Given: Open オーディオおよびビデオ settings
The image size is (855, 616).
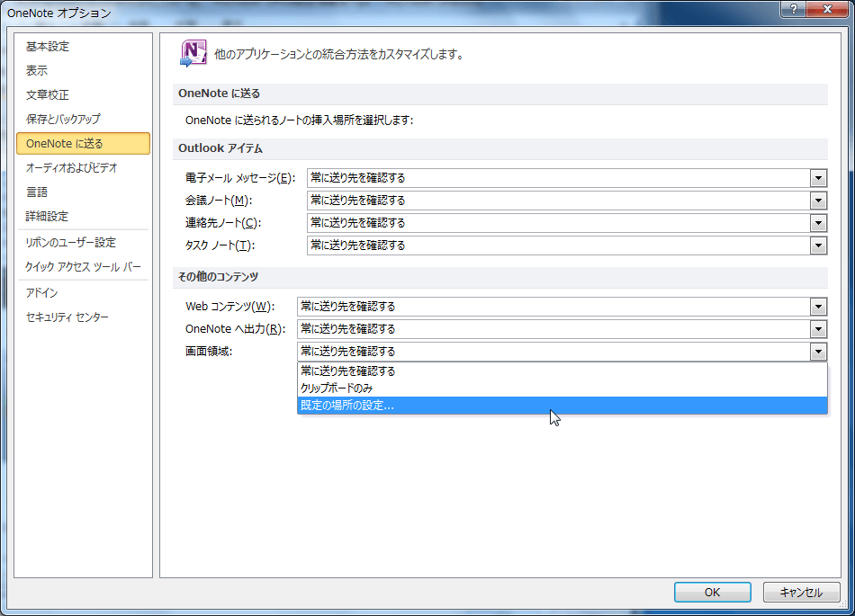Looking at the screenshot, I should [71, 168].
